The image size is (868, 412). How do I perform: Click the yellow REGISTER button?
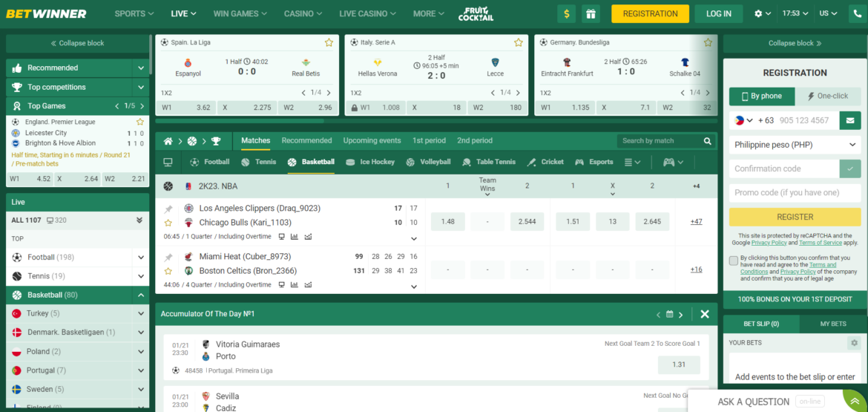(795, 217)
